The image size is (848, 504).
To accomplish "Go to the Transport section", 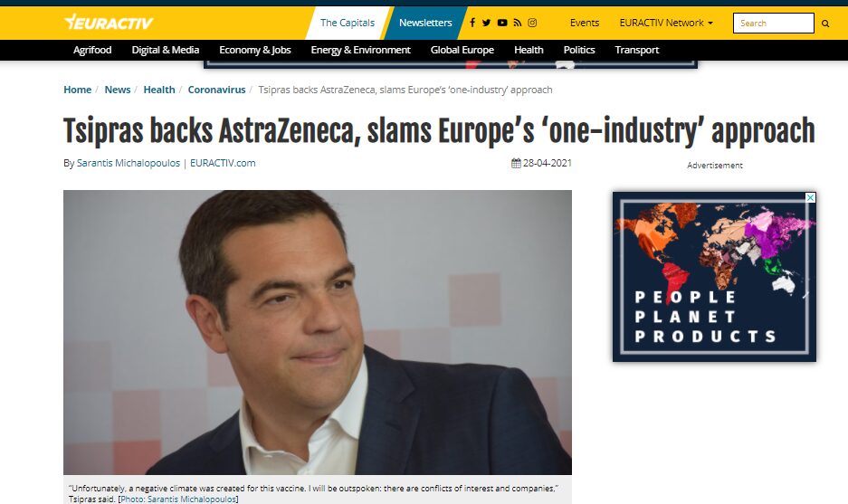I will [637, 50].
